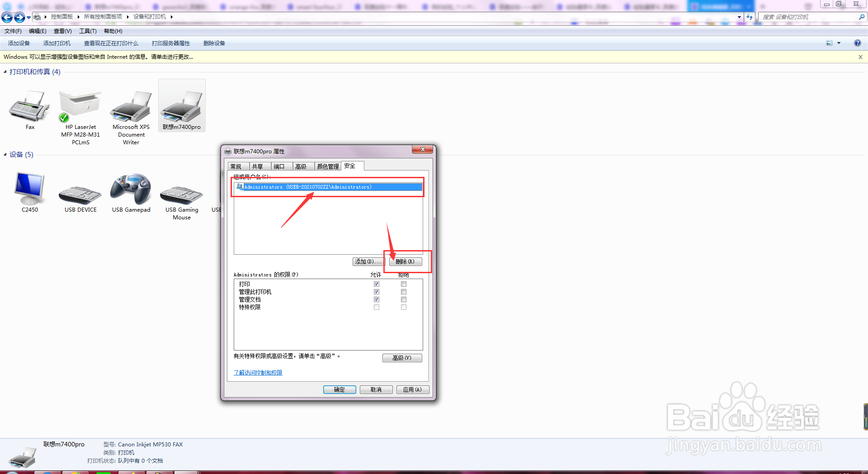Expand breadcrumb arrow after 设备和打印机

pyautogui.click(x=172, y=17)
